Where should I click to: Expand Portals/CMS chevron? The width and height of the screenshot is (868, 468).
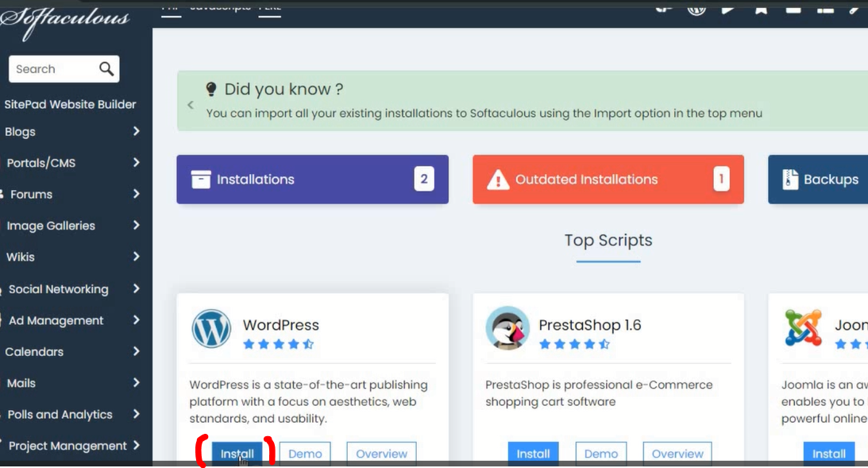[x=136, y=162]
